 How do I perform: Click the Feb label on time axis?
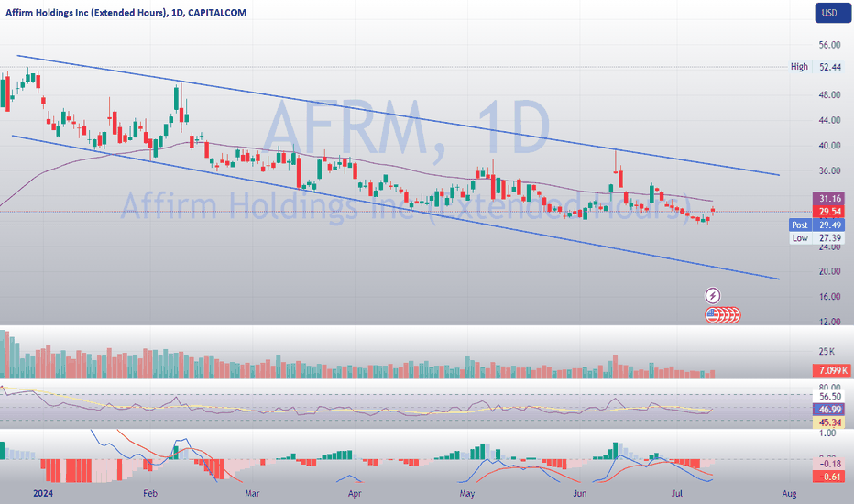149,493
